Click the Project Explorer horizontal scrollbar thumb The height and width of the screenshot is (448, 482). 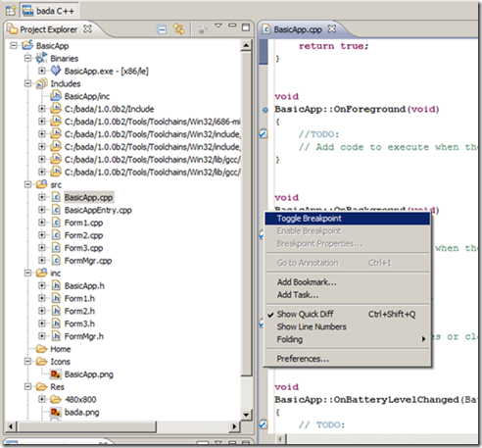pyautogui.click(x=86, y=426)
